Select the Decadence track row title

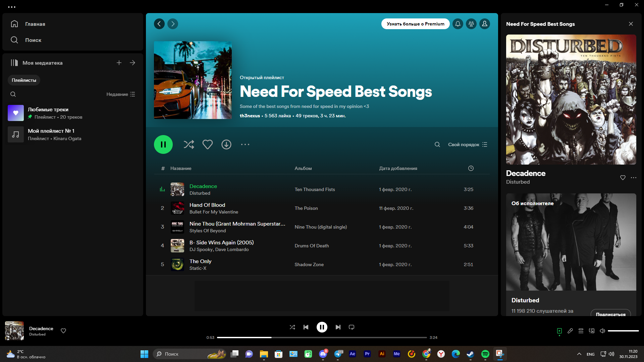tap(203, 186)
